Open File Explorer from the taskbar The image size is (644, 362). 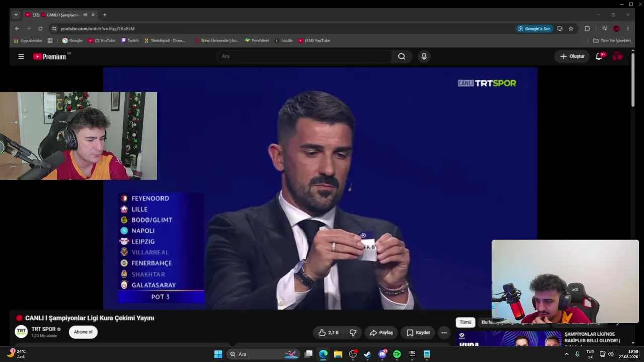pyautogui.click(x=338, y=354)
